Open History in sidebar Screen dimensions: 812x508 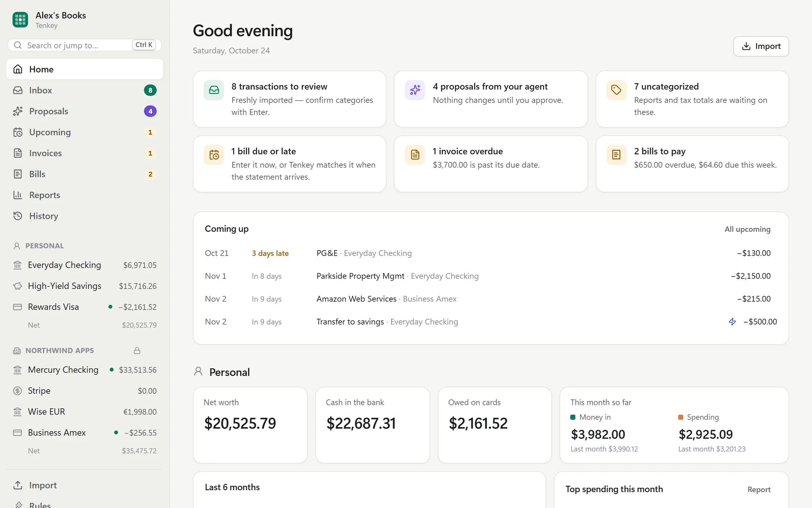click(84, 216)
